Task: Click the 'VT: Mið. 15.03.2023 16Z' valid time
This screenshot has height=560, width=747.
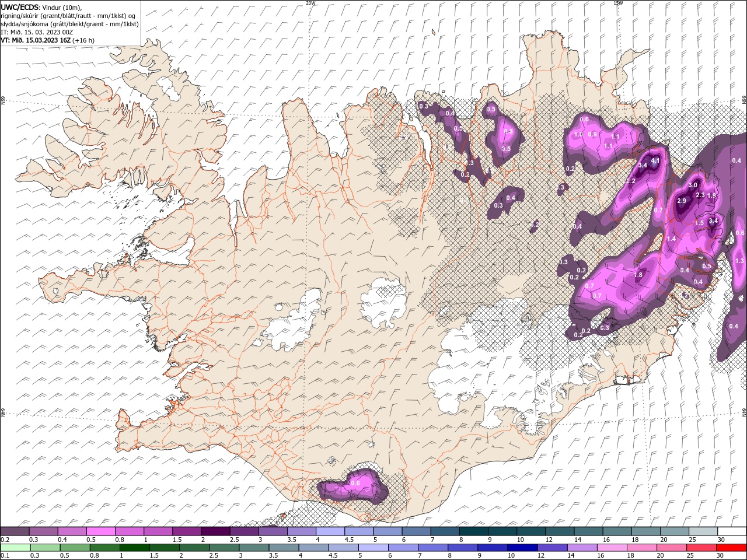Action: (36, 40)
